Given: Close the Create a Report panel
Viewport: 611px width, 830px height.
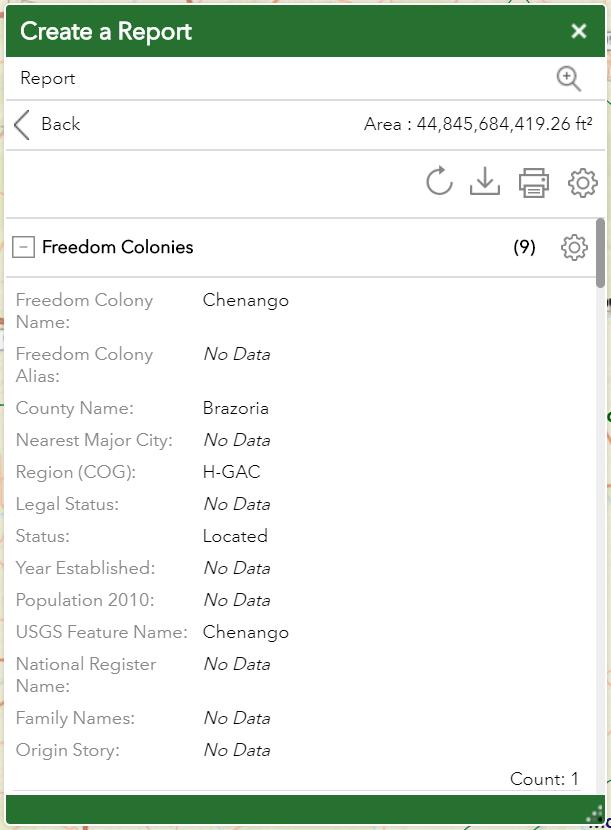Looking at the screenshot, I should click(578, 31).
